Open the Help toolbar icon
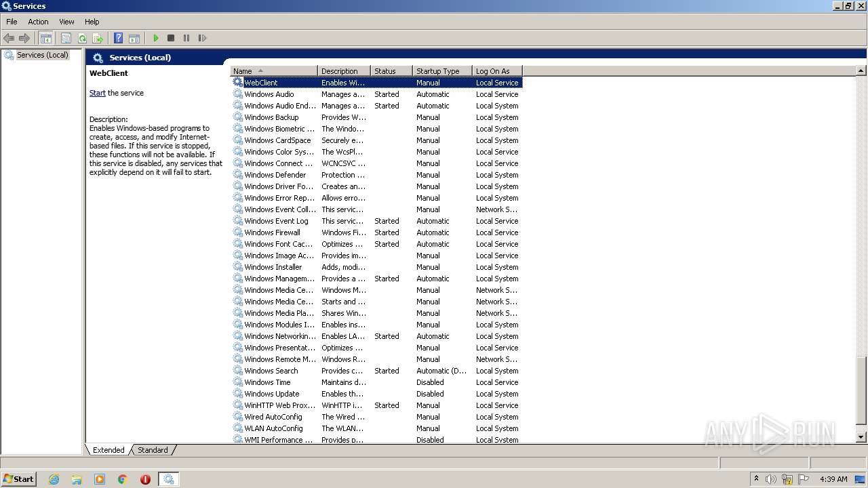The height and width of the screenshot is (488, 868). coord(118,38)
